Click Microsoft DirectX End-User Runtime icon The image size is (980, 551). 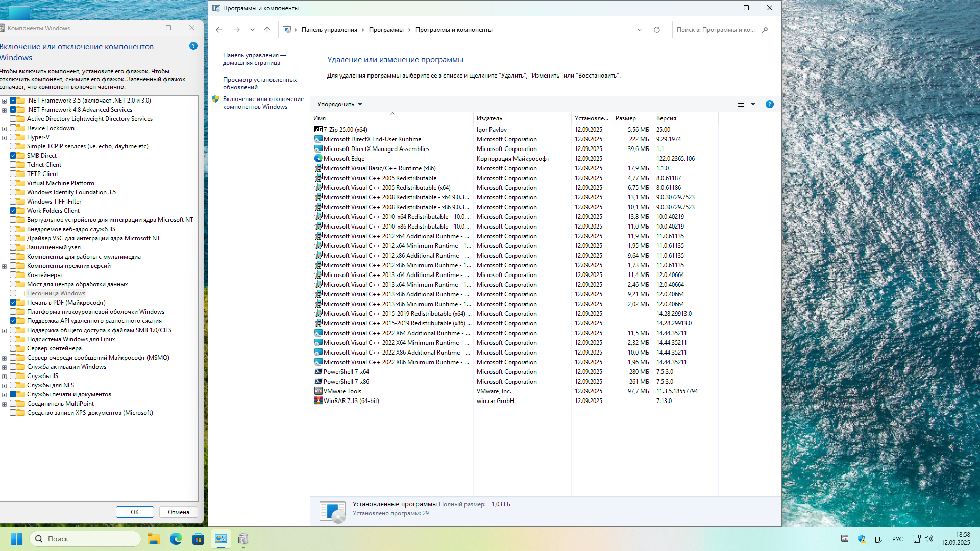click(318, 139)
